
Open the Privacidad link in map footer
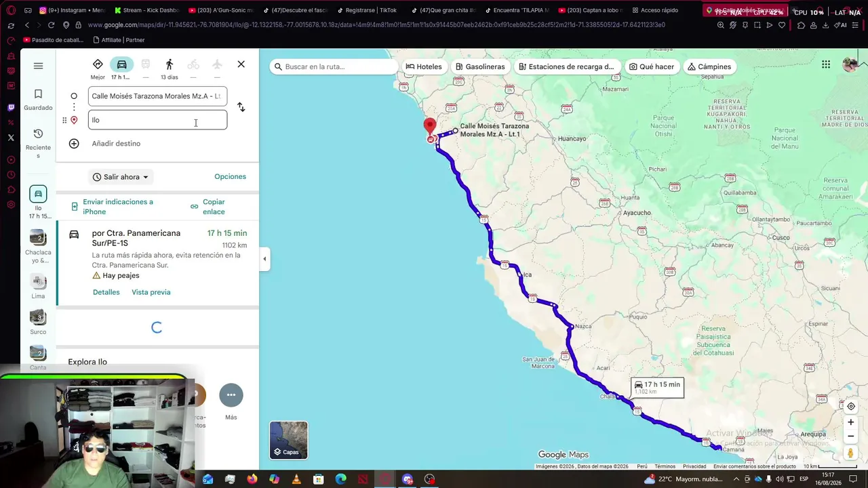point(694,466)
